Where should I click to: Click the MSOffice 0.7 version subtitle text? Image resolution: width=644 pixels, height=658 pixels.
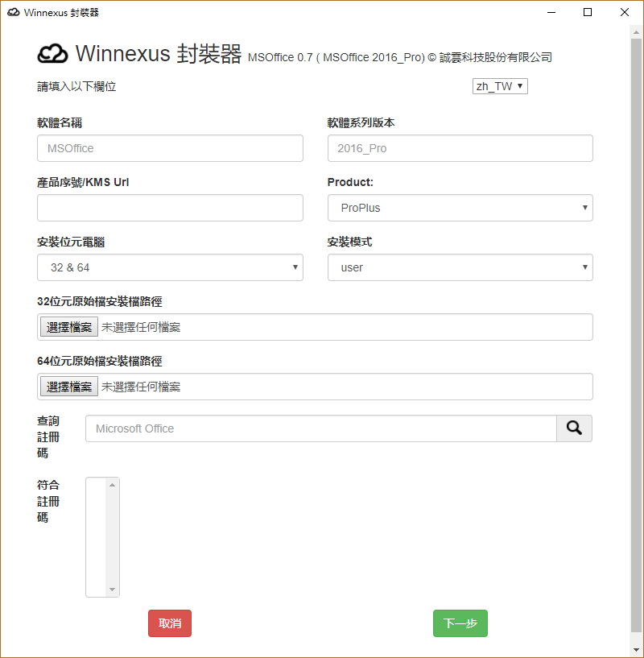[x=399, y=57]
